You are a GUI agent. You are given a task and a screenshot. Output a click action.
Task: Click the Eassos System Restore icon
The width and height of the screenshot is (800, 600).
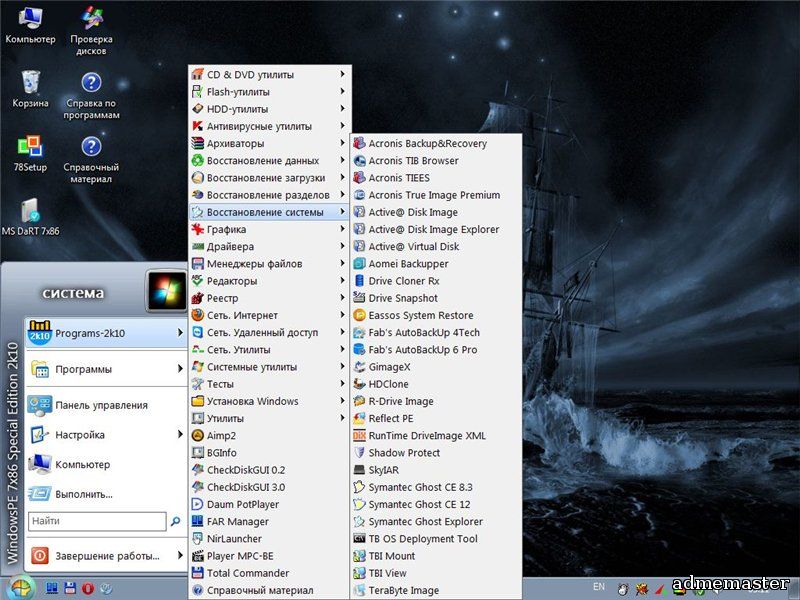coord(359,315)
